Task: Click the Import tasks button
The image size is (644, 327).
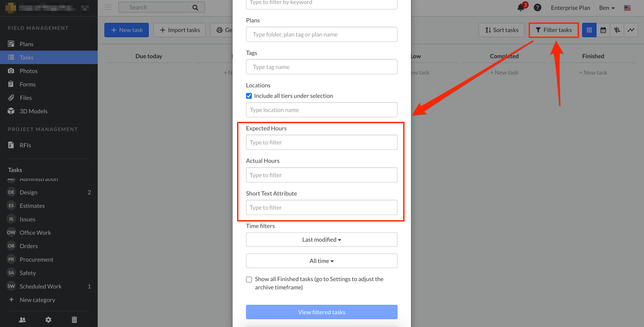Action: (x=179, y=30)
